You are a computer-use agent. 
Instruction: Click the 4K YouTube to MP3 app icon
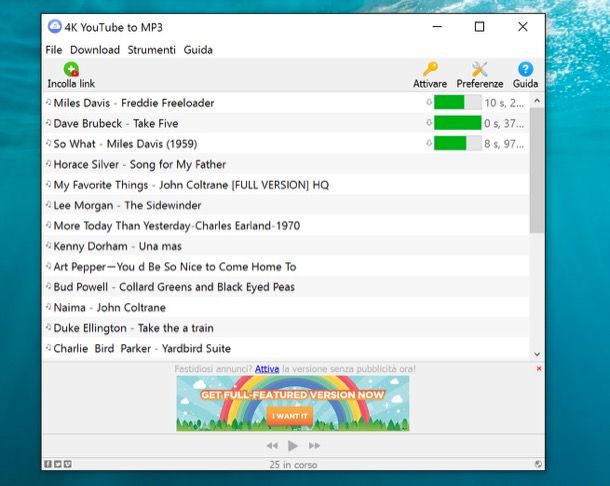pos(54,27)
